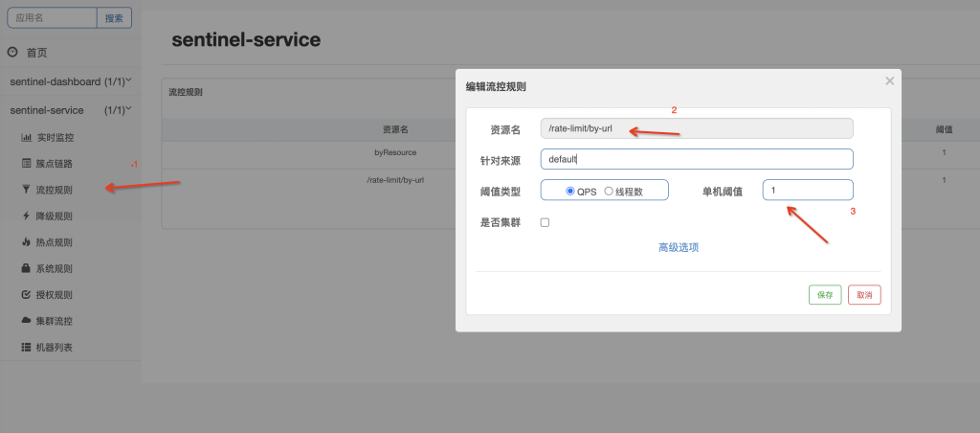Click the sentinel-service page heading
The width and height of the screenshot is (980, 433).
coord(246,40)
